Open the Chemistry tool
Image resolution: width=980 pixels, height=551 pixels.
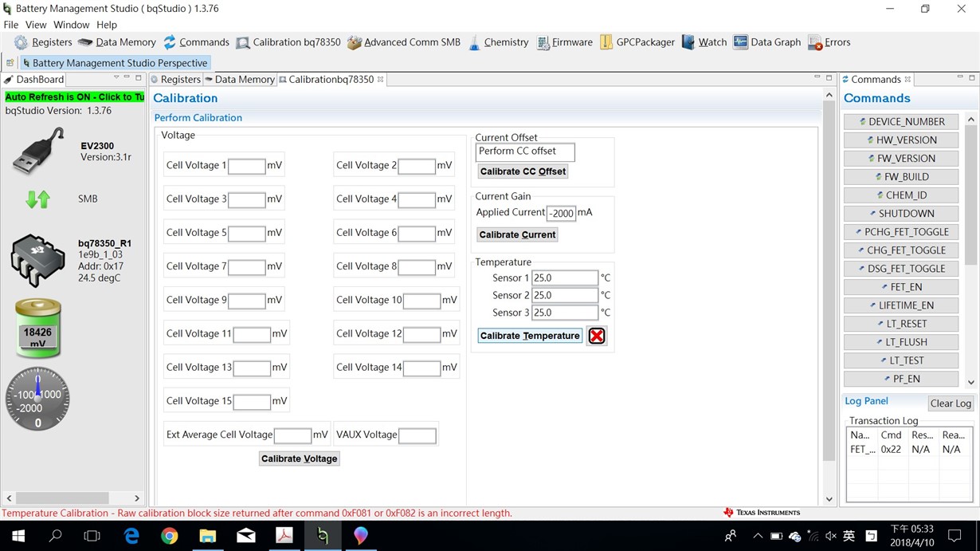pos(498,42)
